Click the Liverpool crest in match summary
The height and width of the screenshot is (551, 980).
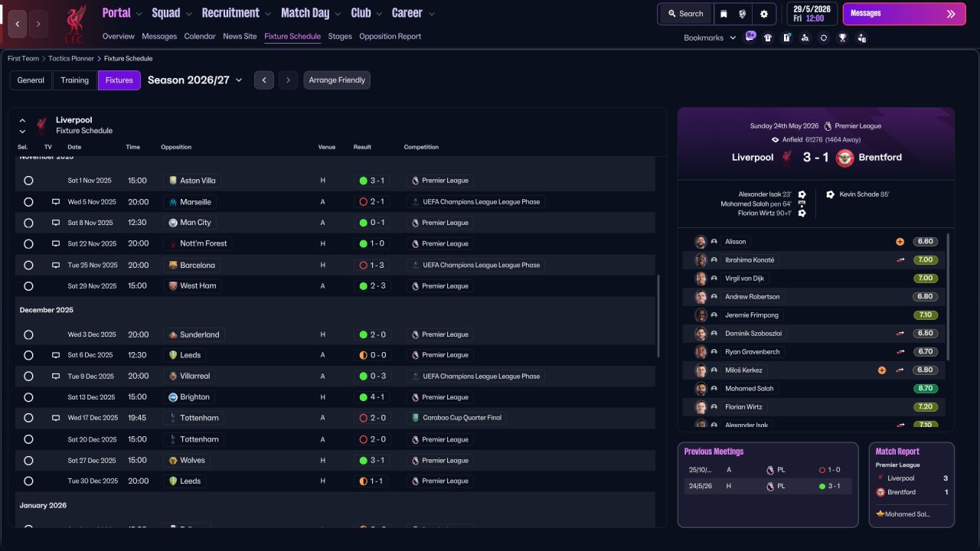pos(786,158)
